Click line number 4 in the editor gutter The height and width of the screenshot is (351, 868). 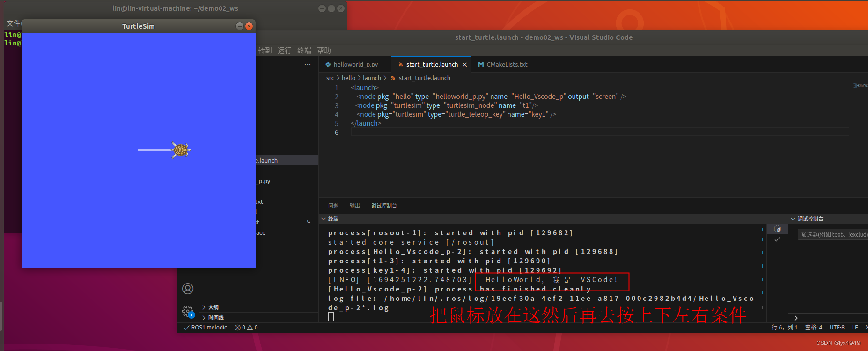[x=337, y=114]
